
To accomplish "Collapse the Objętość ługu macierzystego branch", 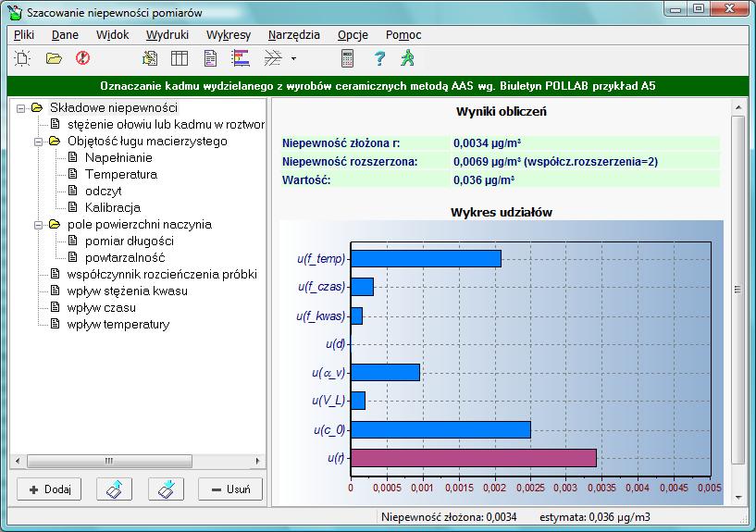I will 39,141.
